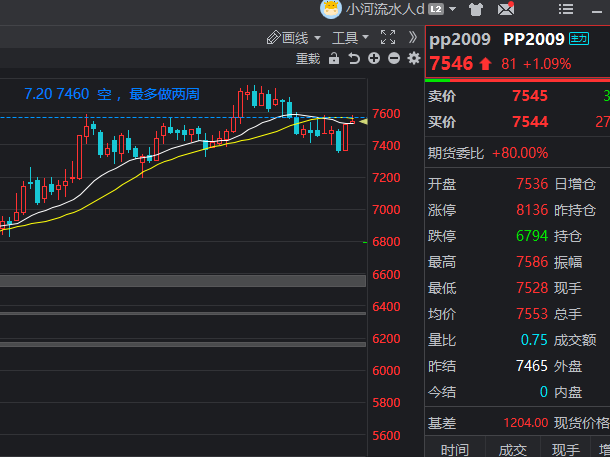This screenshot has height=457, width=610.
Task: Click the 期货委比 +80.00% value
Action: coord(520,153)
